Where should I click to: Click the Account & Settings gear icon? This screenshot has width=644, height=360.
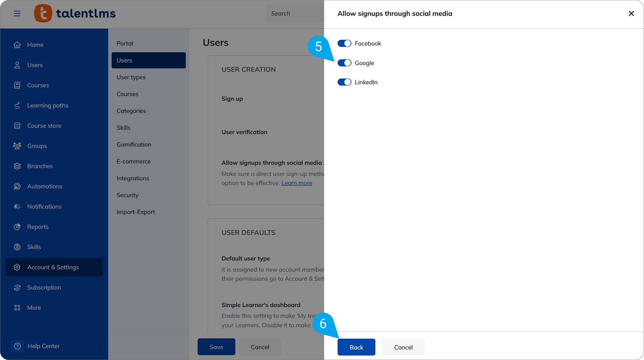(x=17, y=267)
